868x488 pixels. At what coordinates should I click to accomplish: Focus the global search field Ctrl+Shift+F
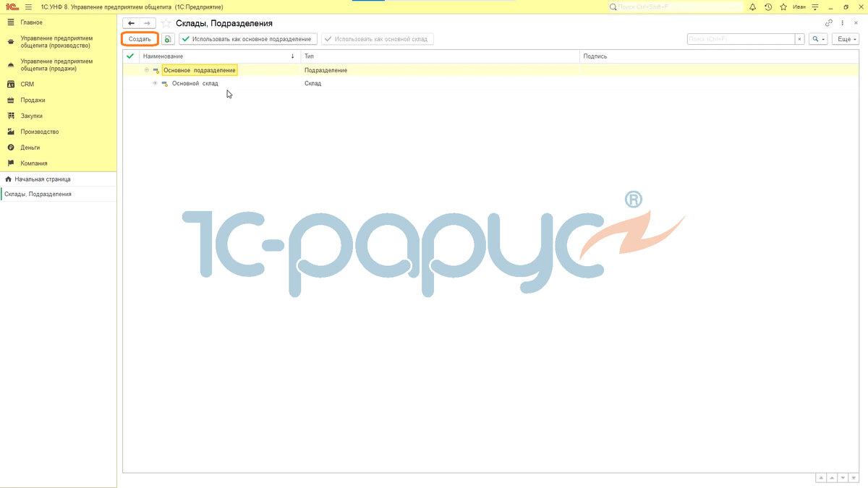pos(676,7)
